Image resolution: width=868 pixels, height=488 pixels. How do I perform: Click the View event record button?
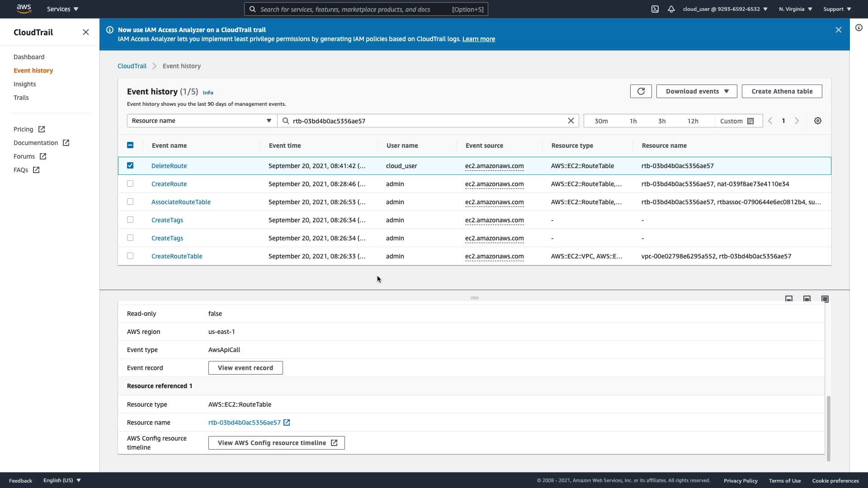(x=245, y=368)
